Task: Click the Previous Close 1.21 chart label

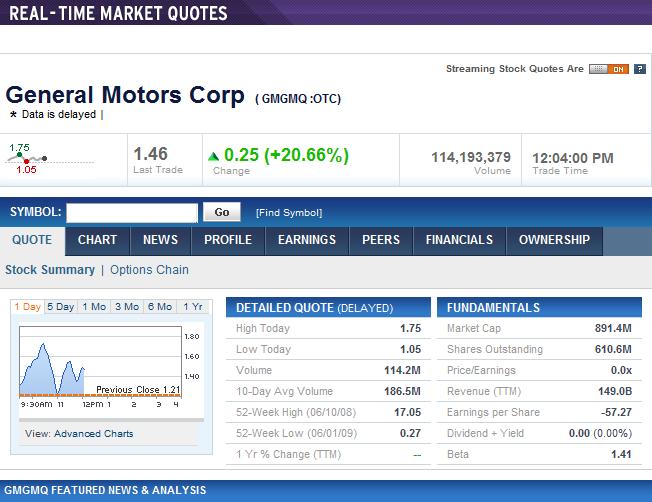Action: click(138, 390)
